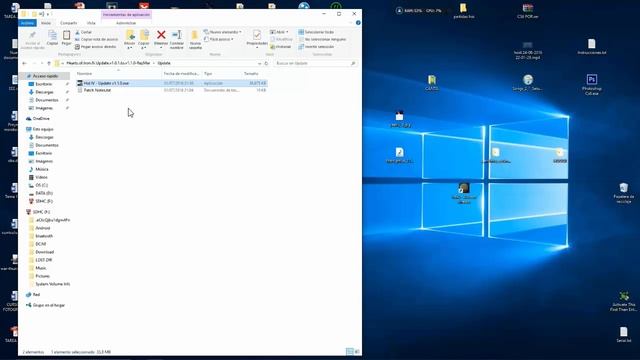640x360 pixels.
Task: Click Seleccionar todo
Action: click(x=316, y=32)
